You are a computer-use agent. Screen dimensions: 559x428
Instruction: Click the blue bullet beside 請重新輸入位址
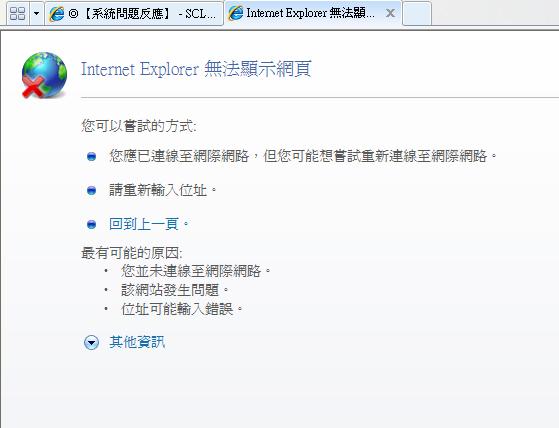point(91,190)
